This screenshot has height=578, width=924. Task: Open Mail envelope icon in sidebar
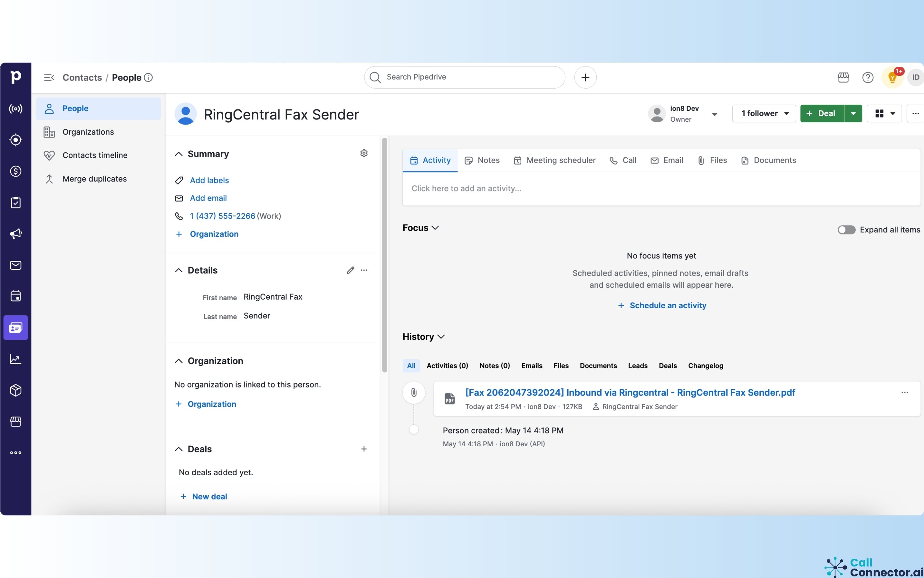[16, 265]
